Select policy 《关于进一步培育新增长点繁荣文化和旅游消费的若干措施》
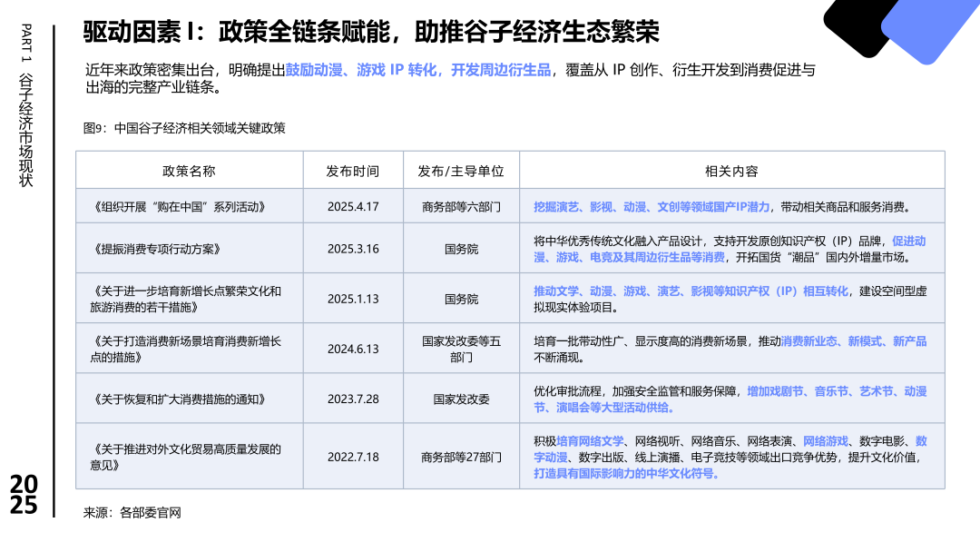 186,299
